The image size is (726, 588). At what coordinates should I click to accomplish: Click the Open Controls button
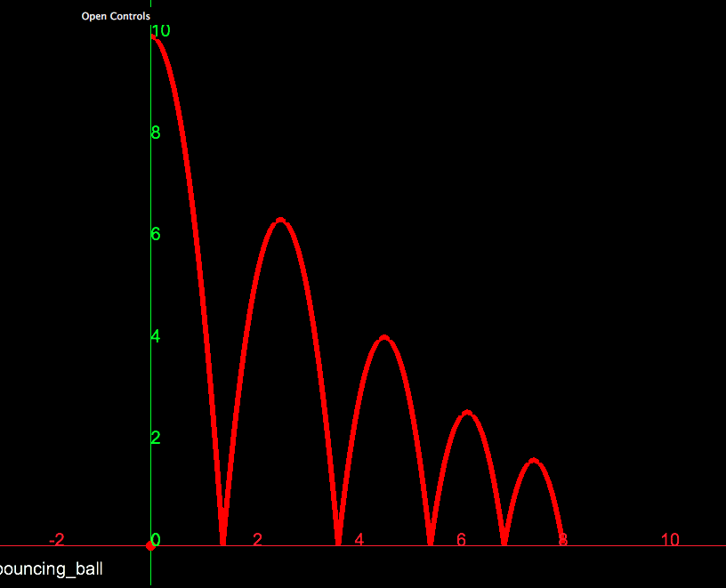116,16
